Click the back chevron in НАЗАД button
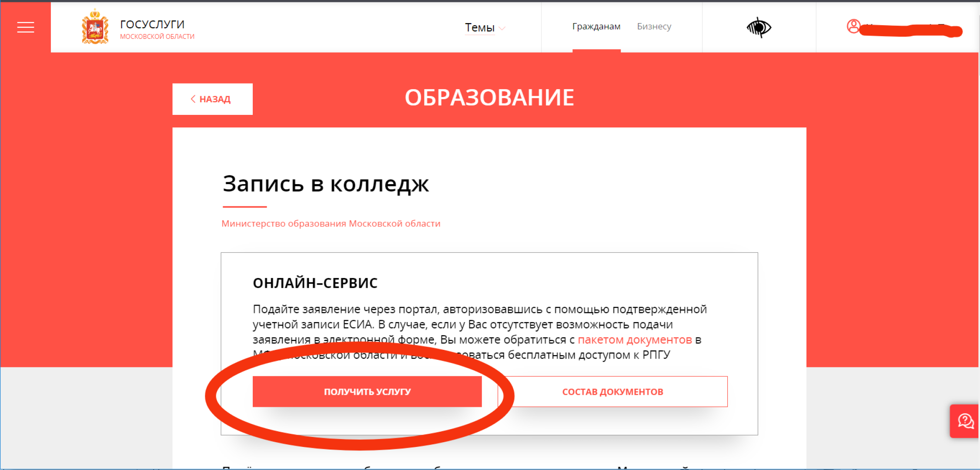980x470 pixels. click(x=193, y=99)
